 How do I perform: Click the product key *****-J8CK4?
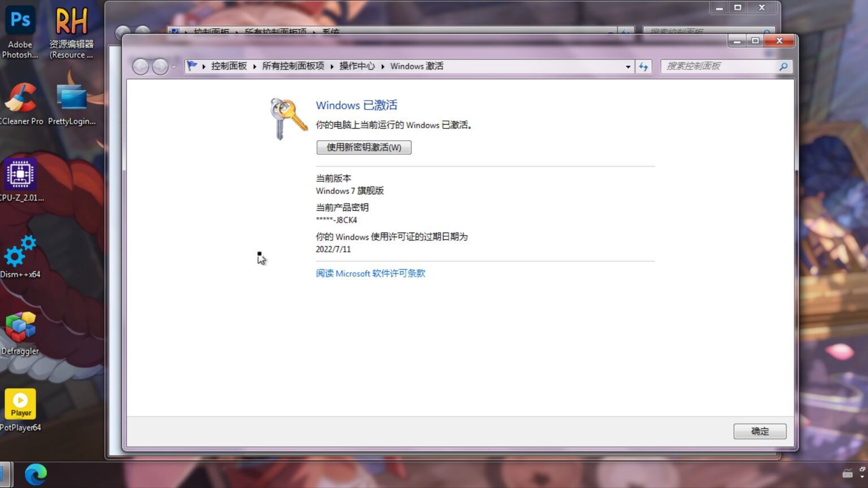tap(336, 220)
